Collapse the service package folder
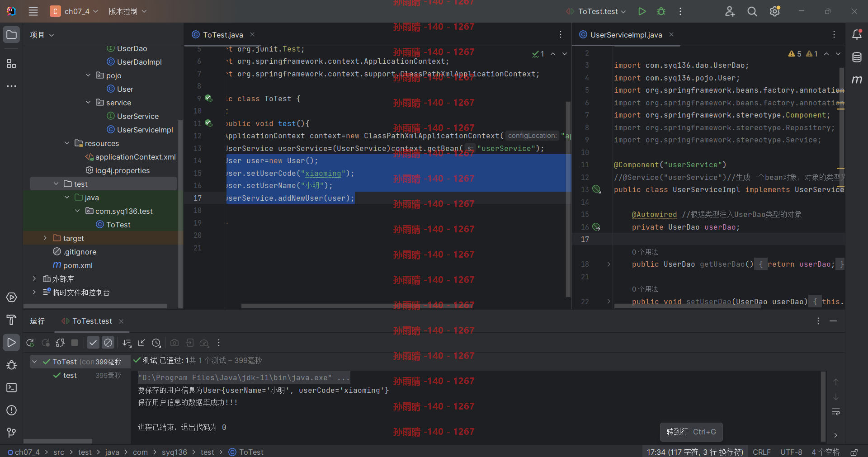This screenshot has height=457, width=868. (88, 103)
